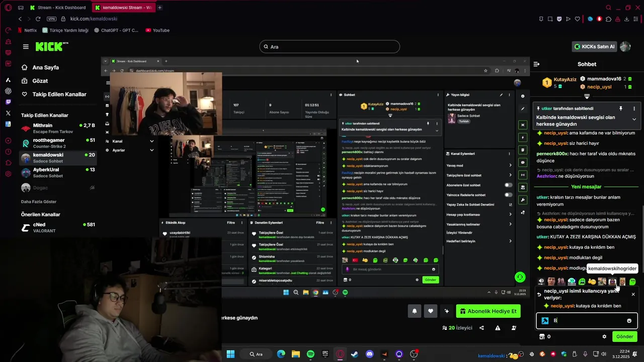Open the YouTube bookmark
This screenshot has width=644, height=362.
pyautogui.click(x=157, y=30)
